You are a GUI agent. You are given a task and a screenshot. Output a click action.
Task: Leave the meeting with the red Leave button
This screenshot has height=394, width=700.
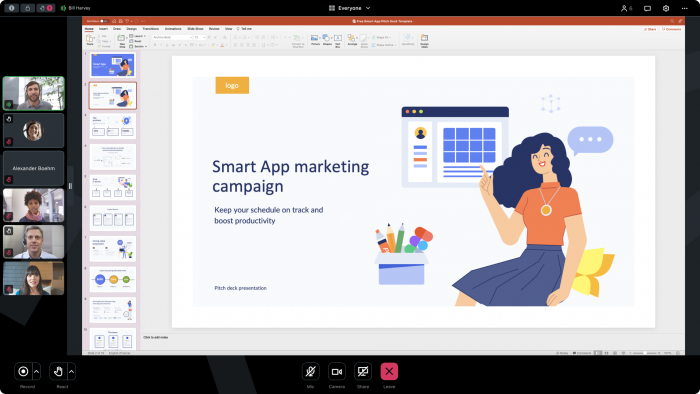(389, 371)
